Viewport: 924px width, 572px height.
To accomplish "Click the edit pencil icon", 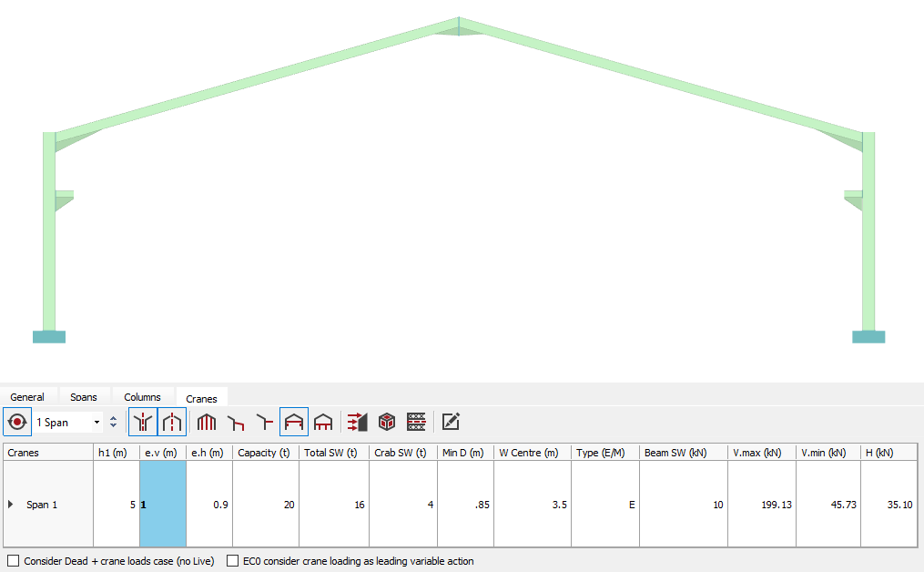I will (x=451, y=423).
